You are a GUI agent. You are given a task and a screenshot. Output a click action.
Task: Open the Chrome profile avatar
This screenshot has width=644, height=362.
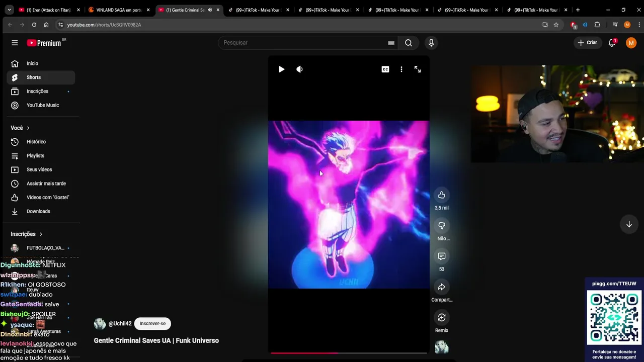point(627,25)
